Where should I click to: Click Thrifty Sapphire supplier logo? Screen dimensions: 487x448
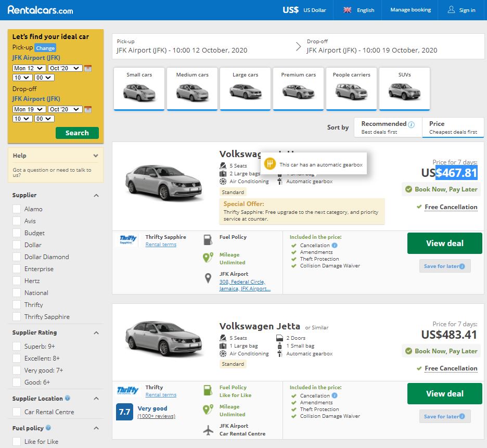(x=128, y=239)
